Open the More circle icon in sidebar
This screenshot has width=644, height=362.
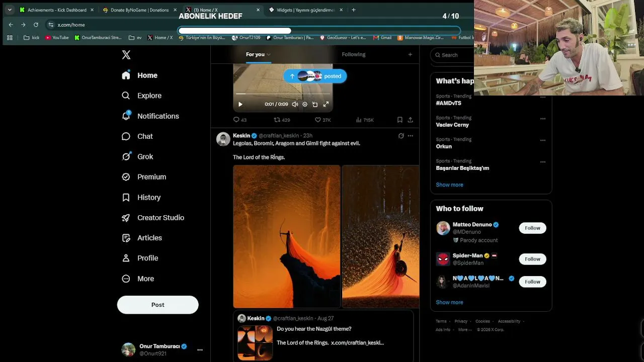click(x=126, y=279)
